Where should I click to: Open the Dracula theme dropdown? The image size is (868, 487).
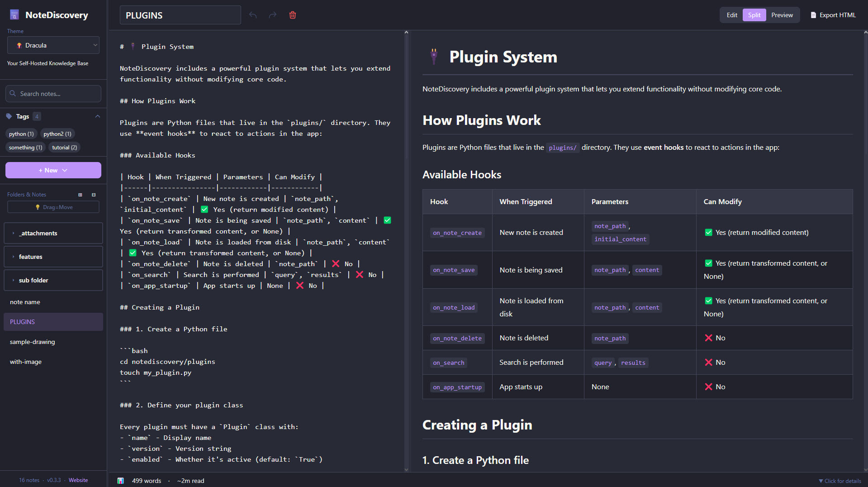[53, 45]
